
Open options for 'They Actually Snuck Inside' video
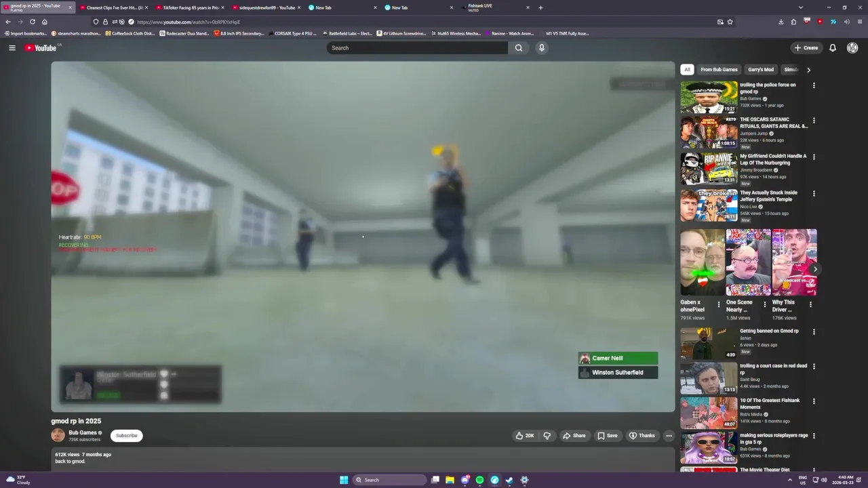[x=814, y=194]
